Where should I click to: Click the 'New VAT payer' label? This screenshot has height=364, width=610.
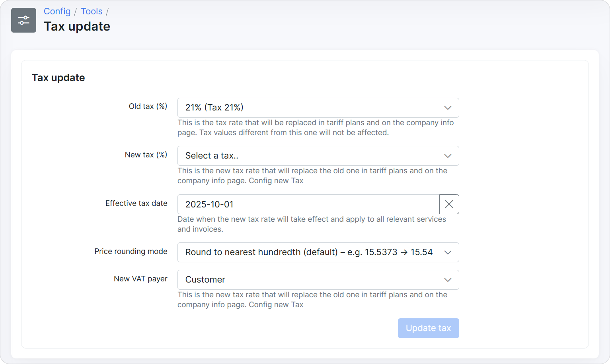140,279
